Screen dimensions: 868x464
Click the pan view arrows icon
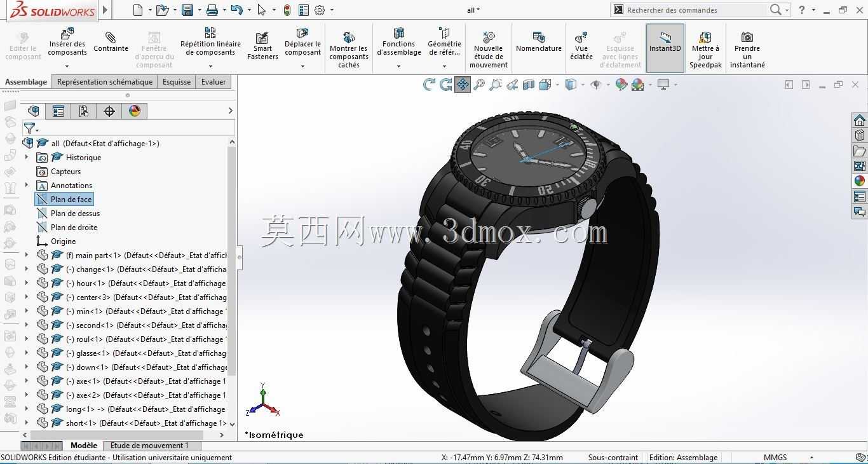point(463,85)
